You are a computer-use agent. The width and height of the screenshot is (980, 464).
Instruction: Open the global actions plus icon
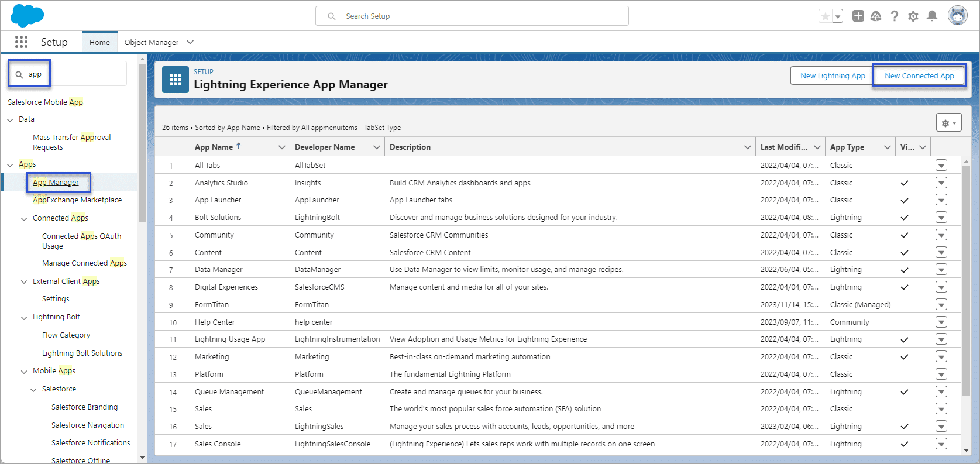point(858,16)
